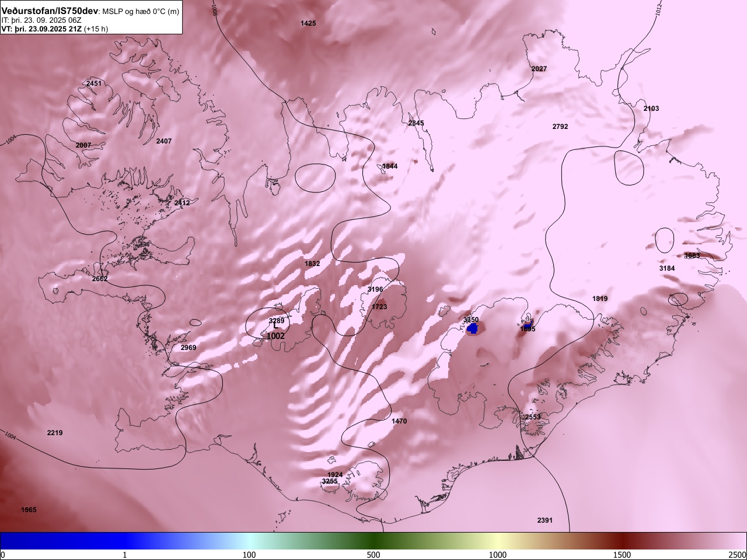Click the '1425' map value
The height and width of the screenshot is (560, 747).
click(308, 23)
